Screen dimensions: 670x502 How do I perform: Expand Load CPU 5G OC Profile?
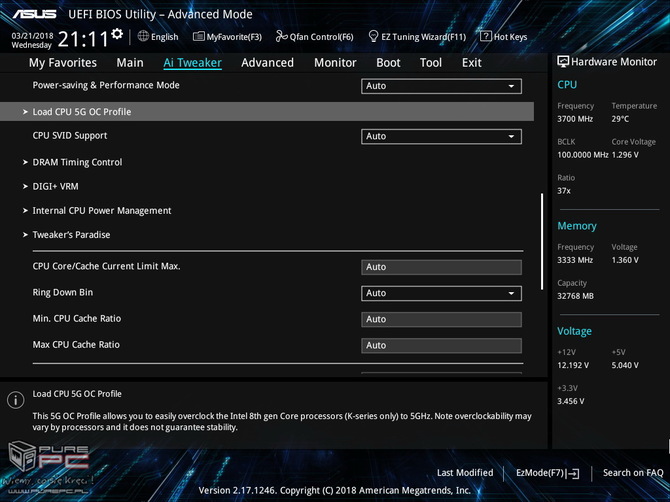[267, 112]
